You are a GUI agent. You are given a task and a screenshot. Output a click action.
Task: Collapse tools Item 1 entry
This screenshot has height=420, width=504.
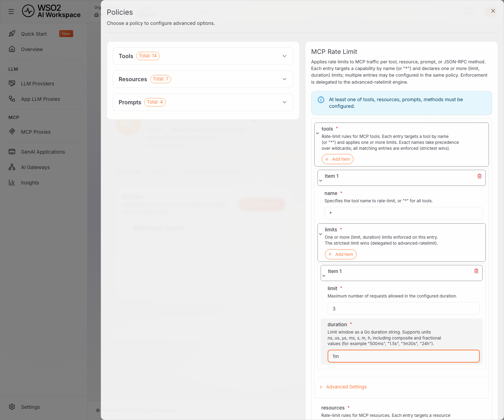pos(321,181)
